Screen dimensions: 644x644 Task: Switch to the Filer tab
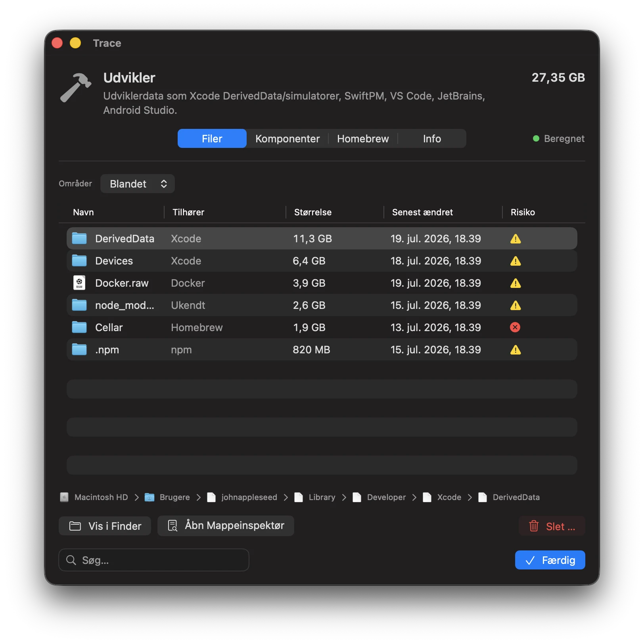[212, 138]
